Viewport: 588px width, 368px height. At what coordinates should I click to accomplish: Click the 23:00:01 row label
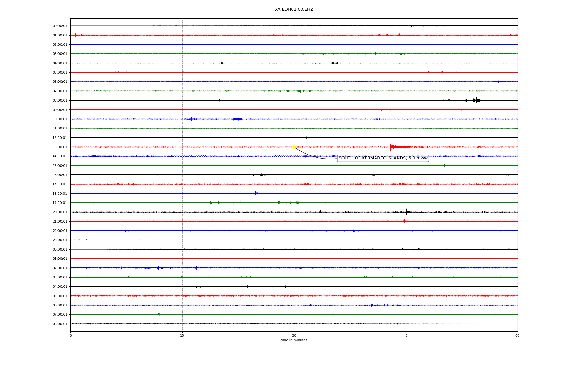(x=60, y=240)
